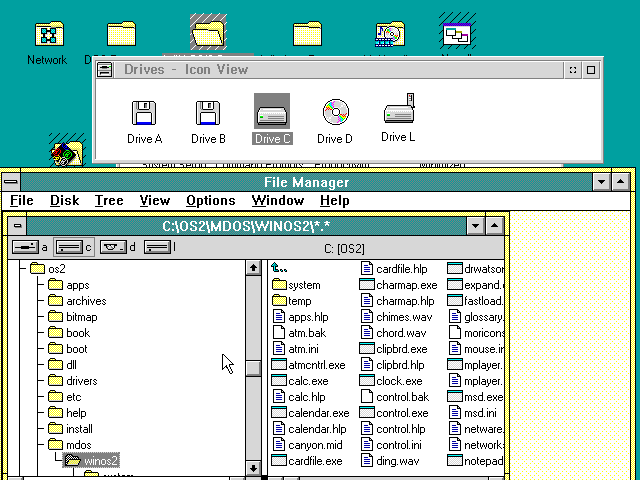This screenshot has width=640, height=480.
Task: Open the Help menu
Action: click(335, 201)
